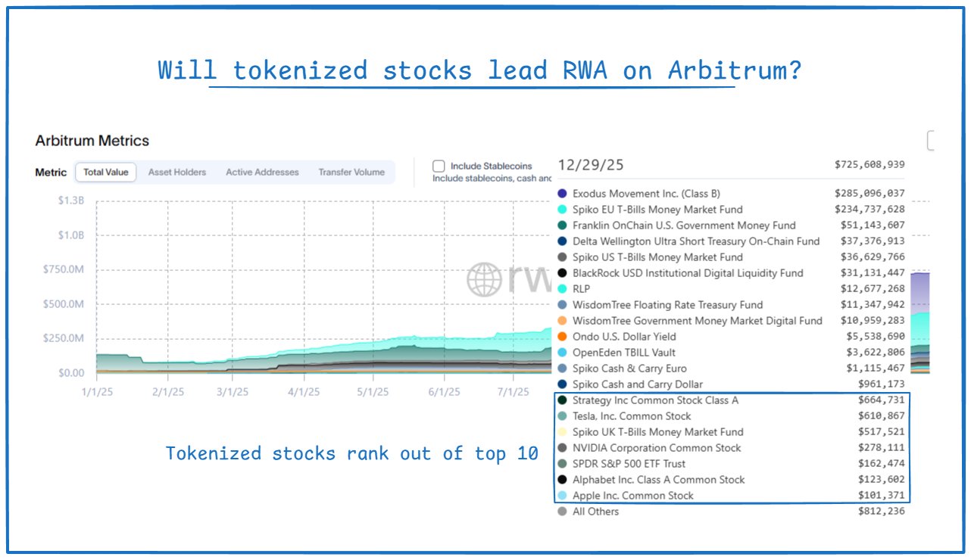Click the SPDR S&P 500 ETF Trust name
The height and width of the screenshot is (560, 971).
pyautogui.click(x=629, y=464)
